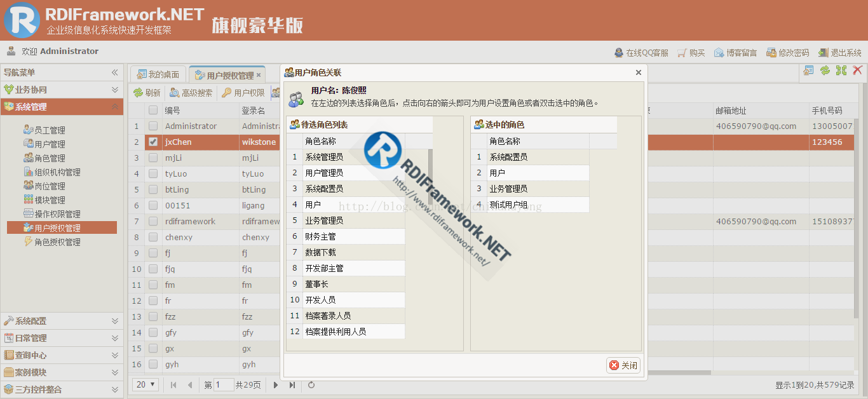Check the Administrator row checkbox
The height and width of the screenshot is (399, 868).
(153, 126)
